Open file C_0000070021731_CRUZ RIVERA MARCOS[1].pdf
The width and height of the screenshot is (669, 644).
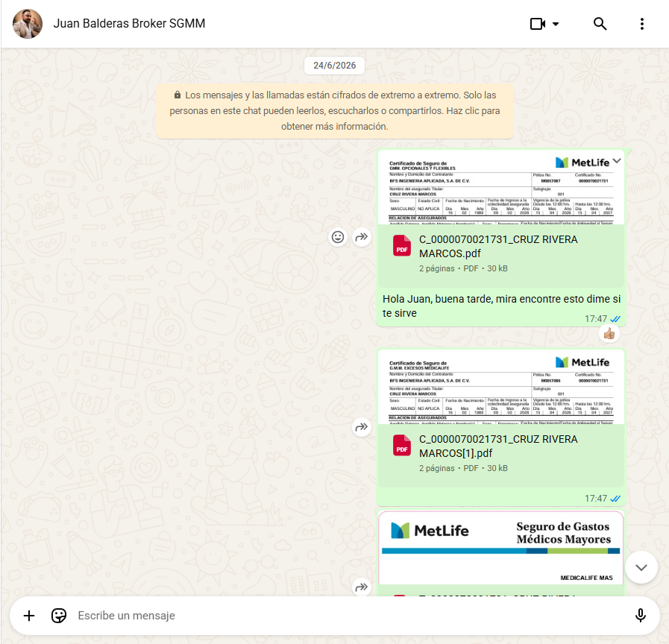(501, 455)
